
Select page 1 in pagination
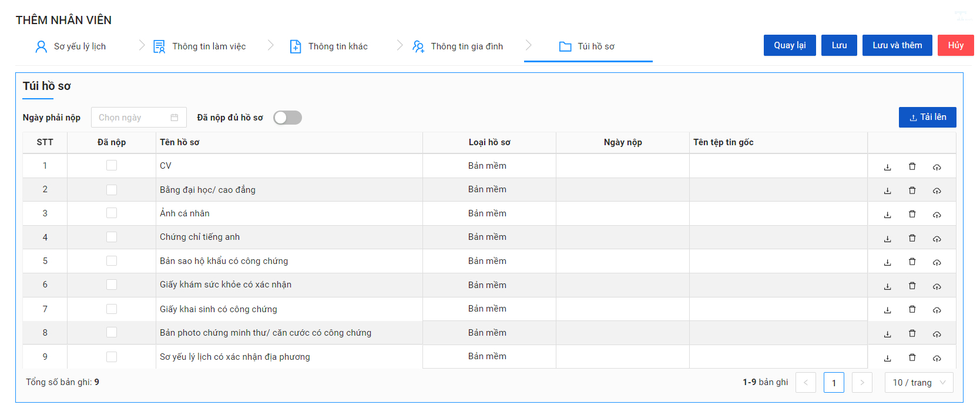point(834,383)
